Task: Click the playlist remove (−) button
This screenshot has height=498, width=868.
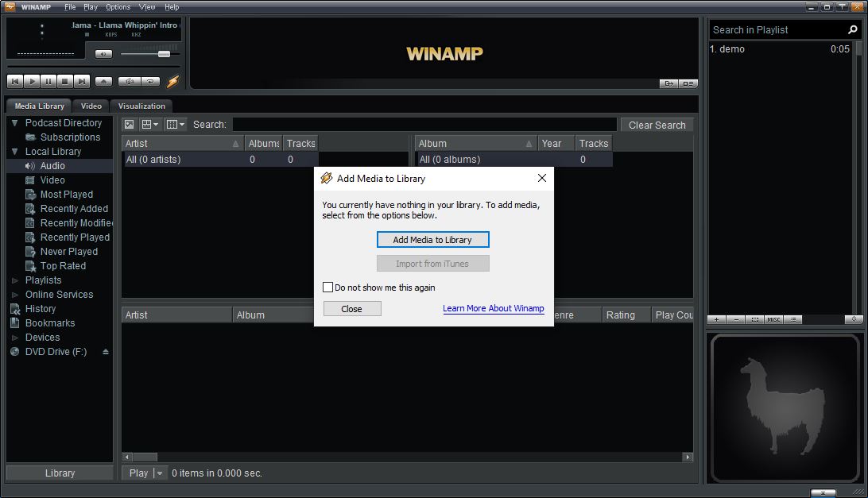Action: [736, 320]
